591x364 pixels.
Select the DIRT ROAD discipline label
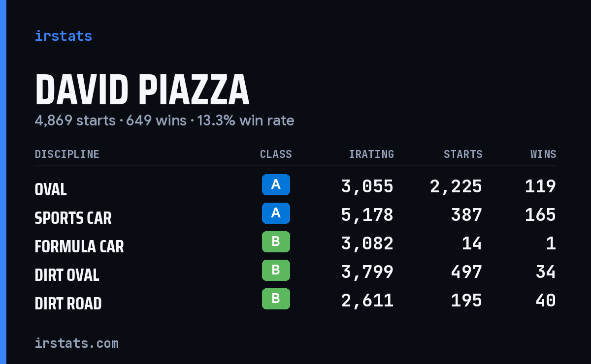coord(68,303)
